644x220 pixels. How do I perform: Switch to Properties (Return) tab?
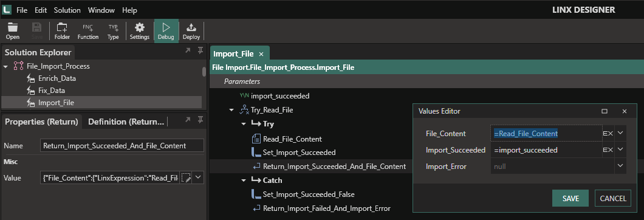[x=41, y=122]
